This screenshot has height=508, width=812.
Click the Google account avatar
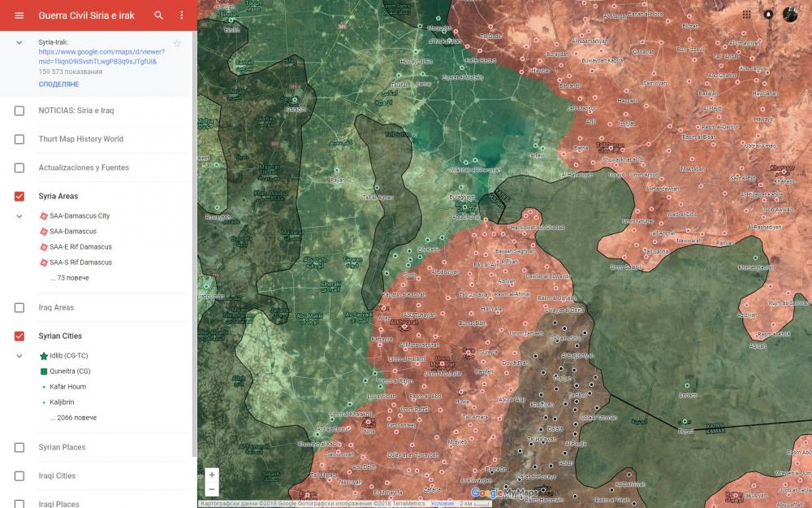[790, 15]
